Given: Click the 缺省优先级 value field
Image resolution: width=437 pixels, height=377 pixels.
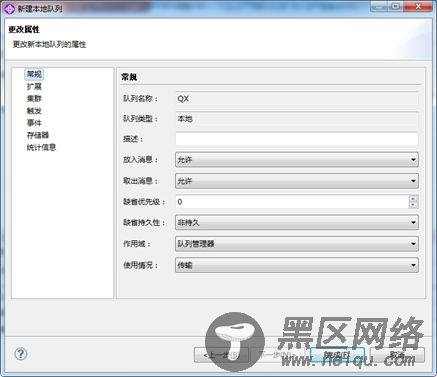Looking at the screenshot, I should point(292,202).
